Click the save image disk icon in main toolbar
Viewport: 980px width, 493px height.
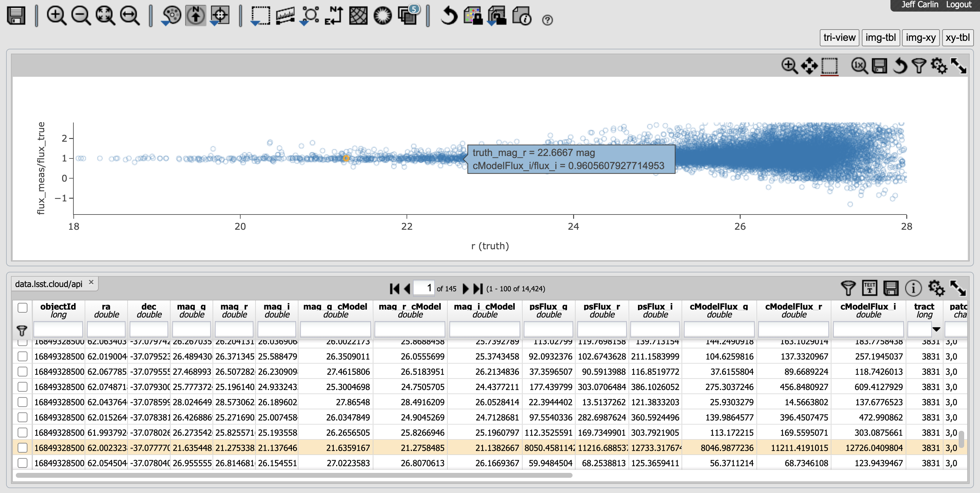(16, 16)
